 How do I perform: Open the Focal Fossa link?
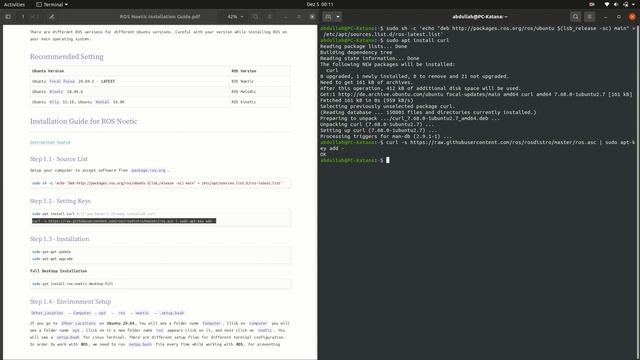click(x=62, y=81)
